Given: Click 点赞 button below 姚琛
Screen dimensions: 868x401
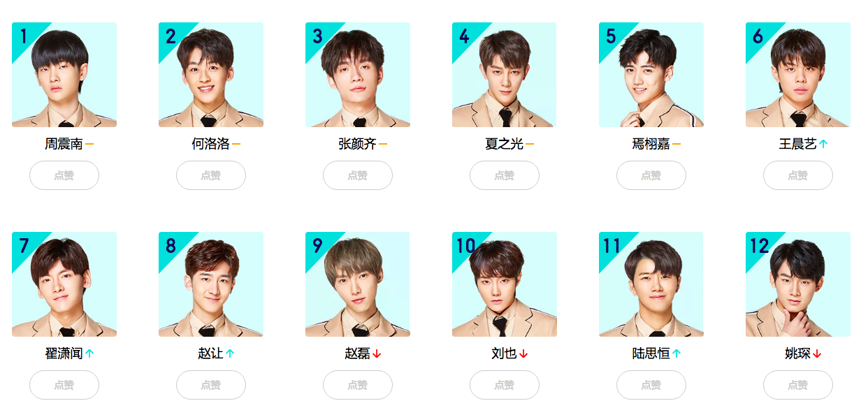Looking at the screenshot, I should 798,385.
